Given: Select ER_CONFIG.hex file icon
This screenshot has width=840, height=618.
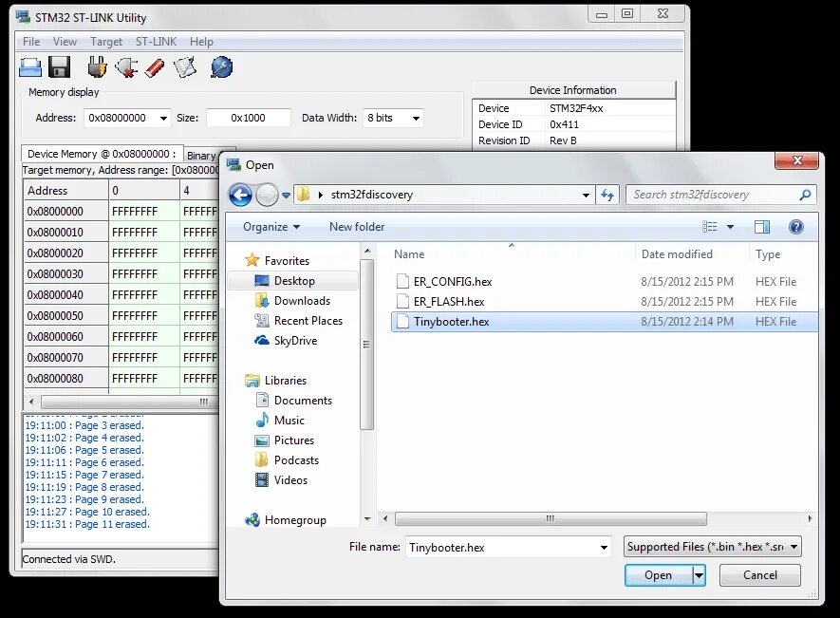Looking at the screenshot, I should (x=402, y=281).
